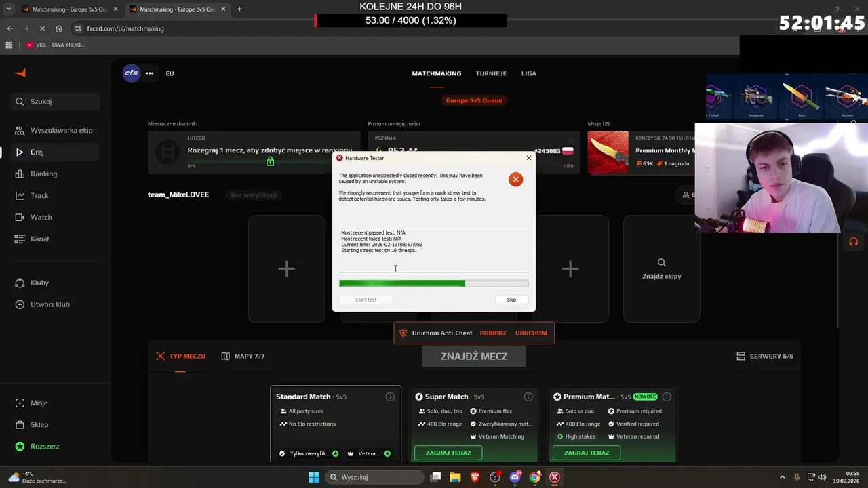The image size is (868, 488).
Task: Go to Watch in the sidebar
Action: click(x=54, y=217)
